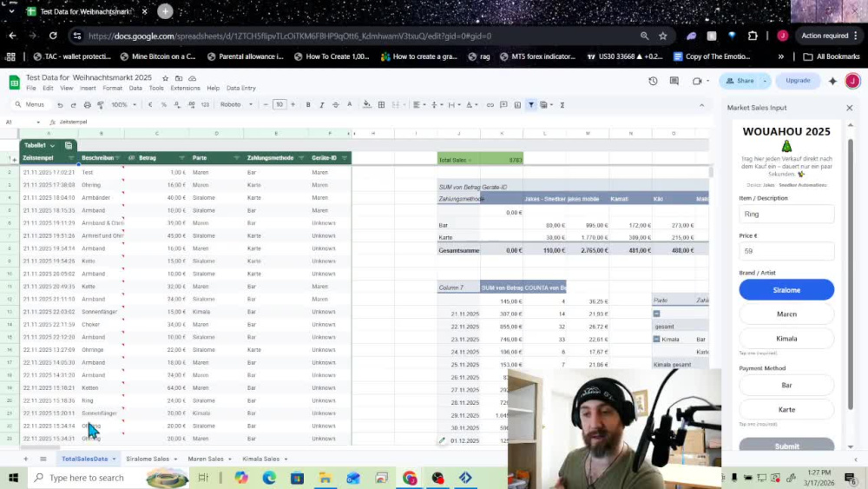Insert a comment from the toolbar
The height and width of the screenshot is (489, 868).
(503, 105)
